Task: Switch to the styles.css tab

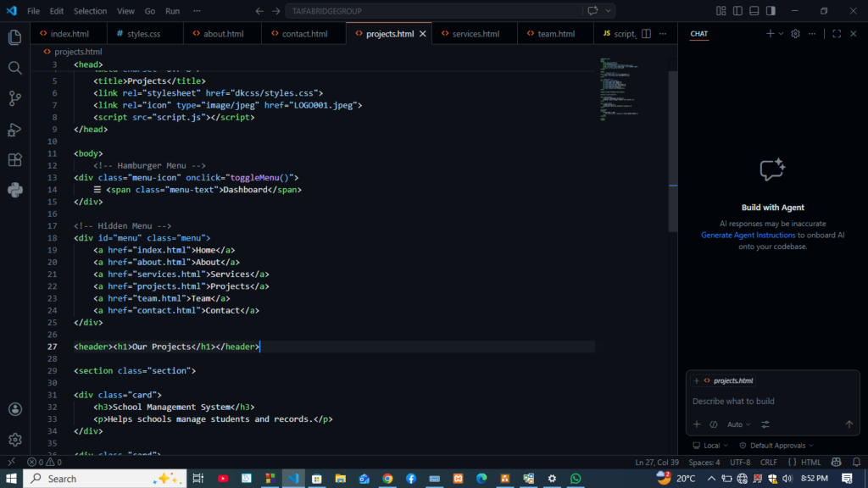Action: coord(144,34)
